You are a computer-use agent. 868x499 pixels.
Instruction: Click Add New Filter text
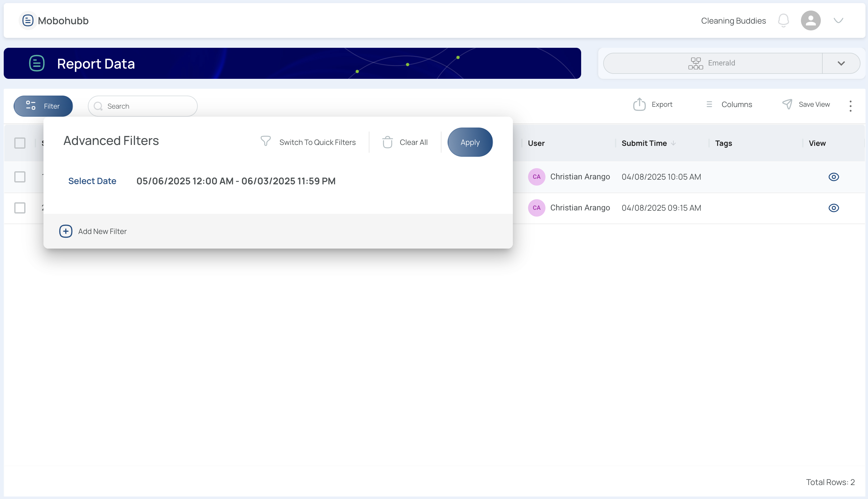102,231
